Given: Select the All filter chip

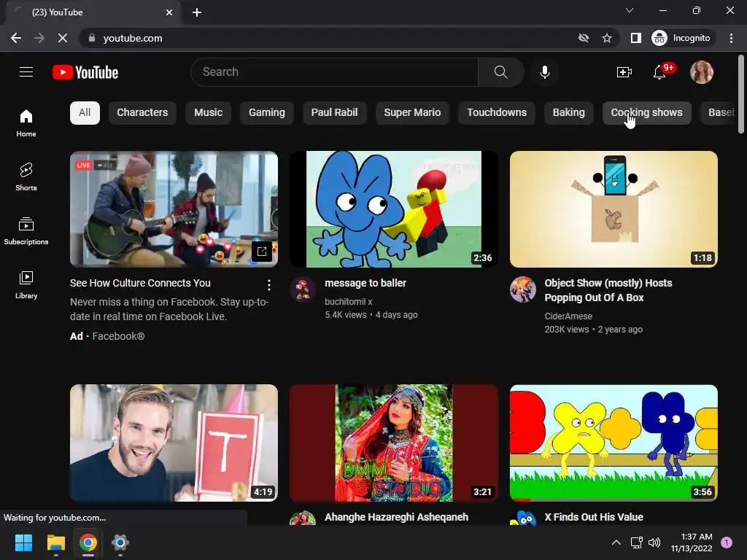Looking at the screenshot, I should click(x=85, y=113).
